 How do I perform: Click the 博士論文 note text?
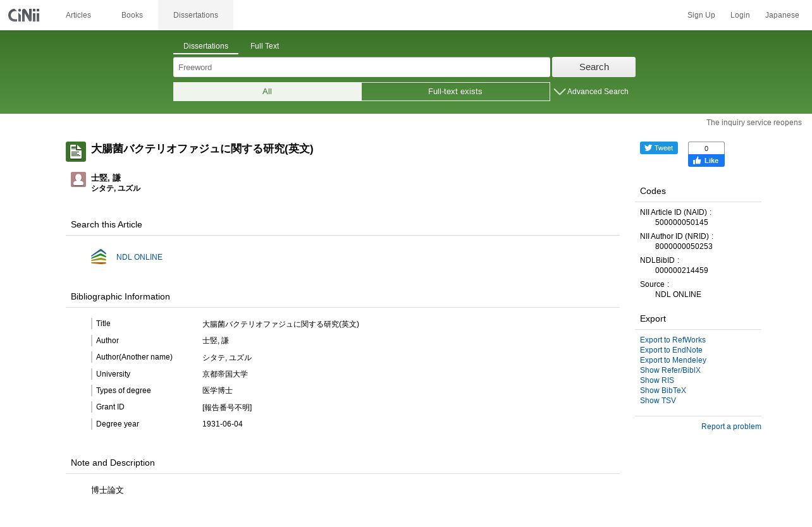[108, 490]
